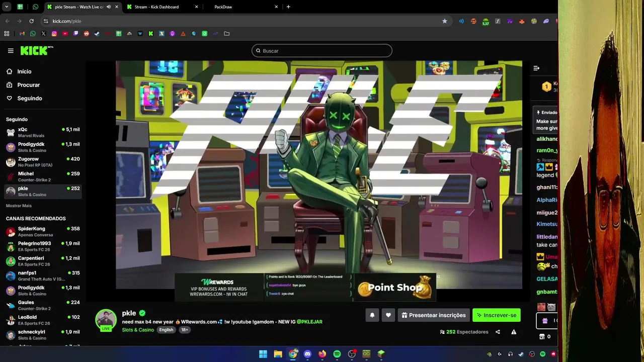Open a new browser tab
This screenshot has height=362, width=644.
pyautogui.click(x=288, y=7)
